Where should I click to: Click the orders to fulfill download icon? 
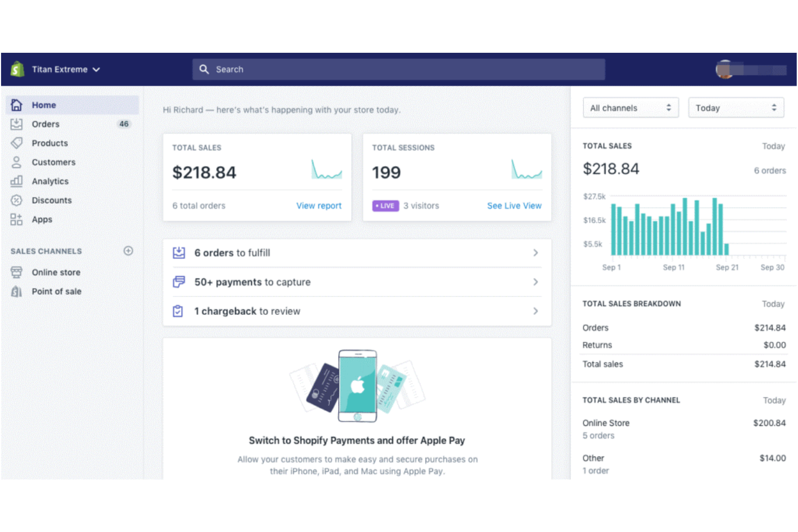[x=179, y=252]
